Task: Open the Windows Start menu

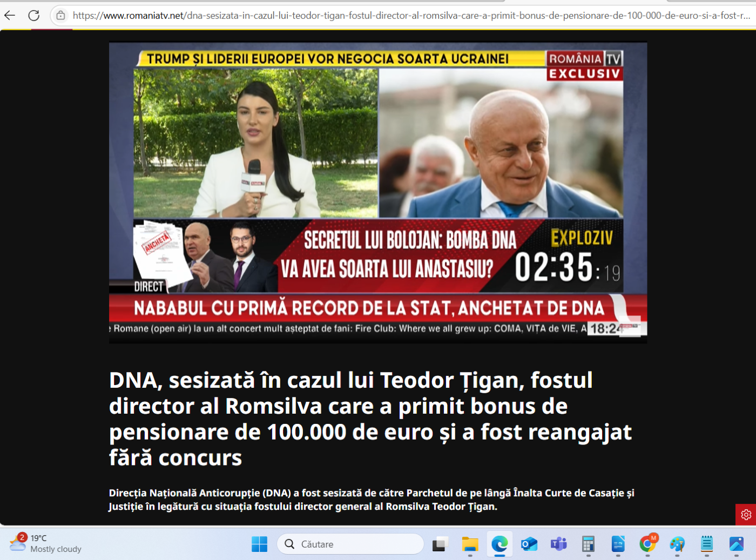Action: 261,544
